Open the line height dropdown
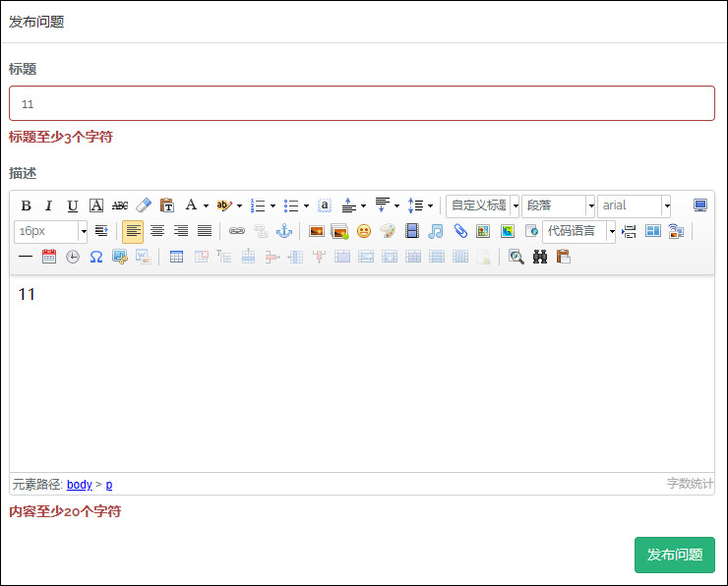 pyautogui.click(x=430, y=205)
